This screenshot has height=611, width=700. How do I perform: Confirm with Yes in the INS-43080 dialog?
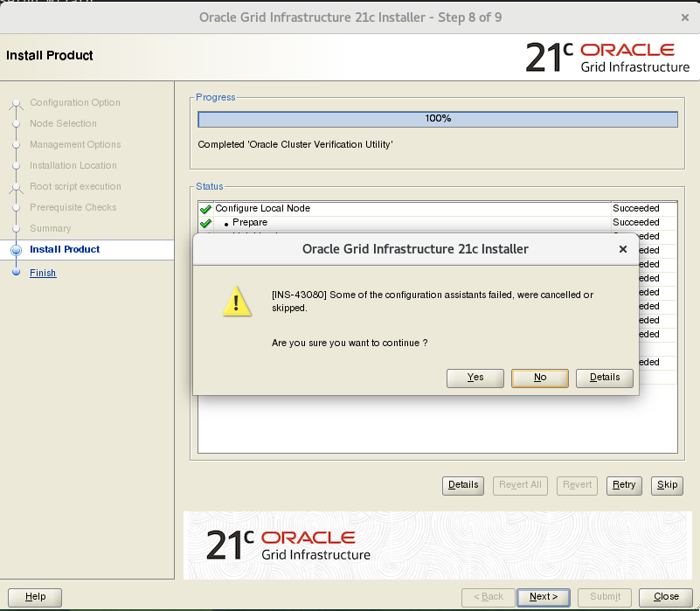pyautogui.click(x=475, y=378)
